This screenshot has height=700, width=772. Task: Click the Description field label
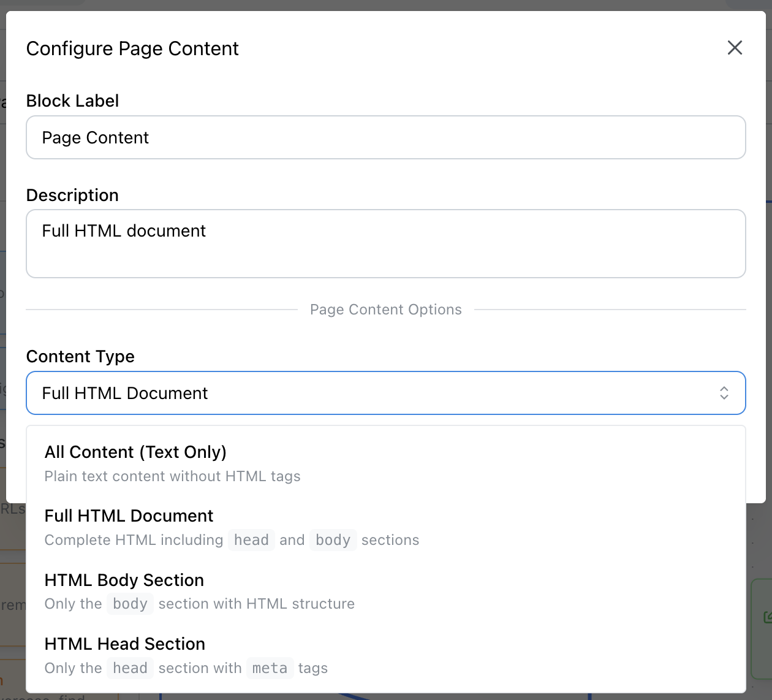pyautogui.click(x=72, y=195)
